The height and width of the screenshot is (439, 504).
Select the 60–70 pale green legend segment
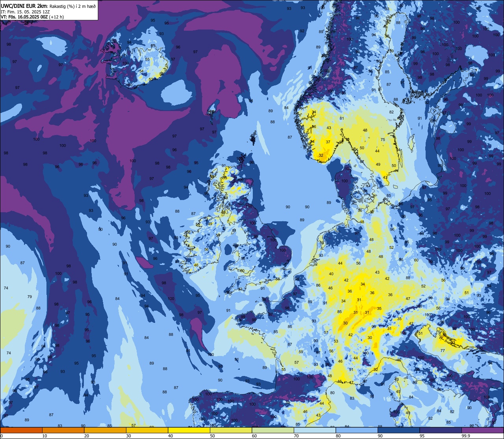pyautogui.click(x=273, y=430)
